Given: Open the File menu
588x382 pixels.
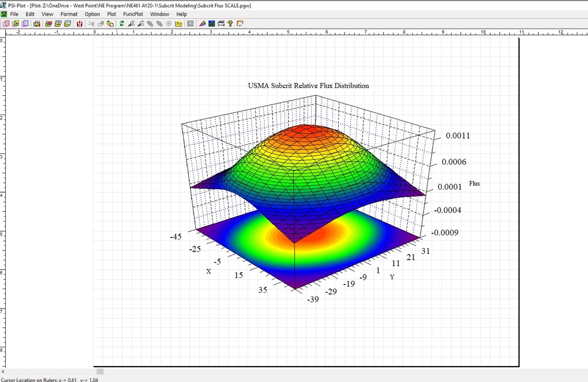Looking at the screenshot, I should [14, 14].
